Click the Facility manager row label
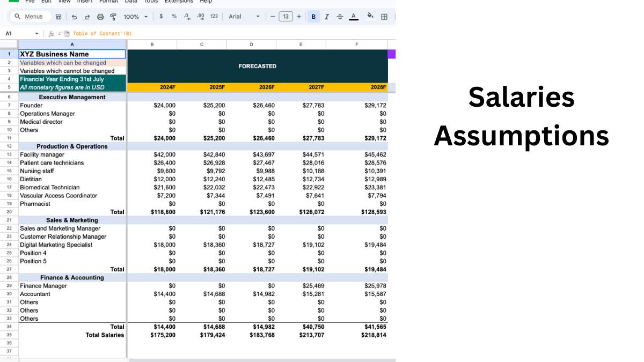The height and width of the screenshot is (362, 644). coord(42,154)
